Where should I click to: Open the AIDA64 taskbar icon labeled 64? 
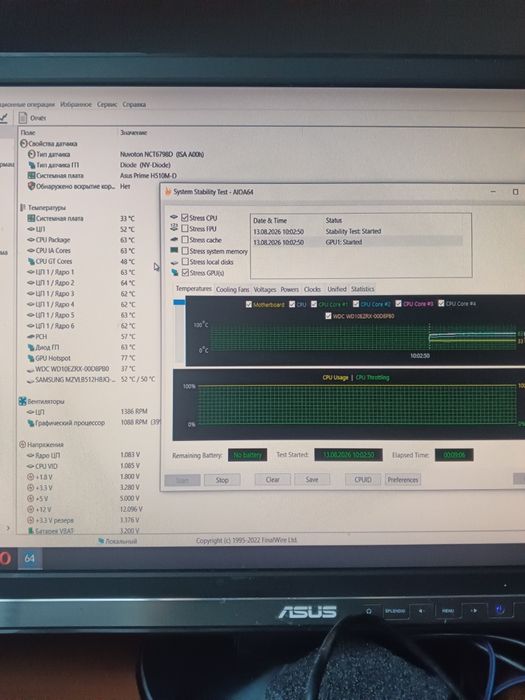click(30, 558)
